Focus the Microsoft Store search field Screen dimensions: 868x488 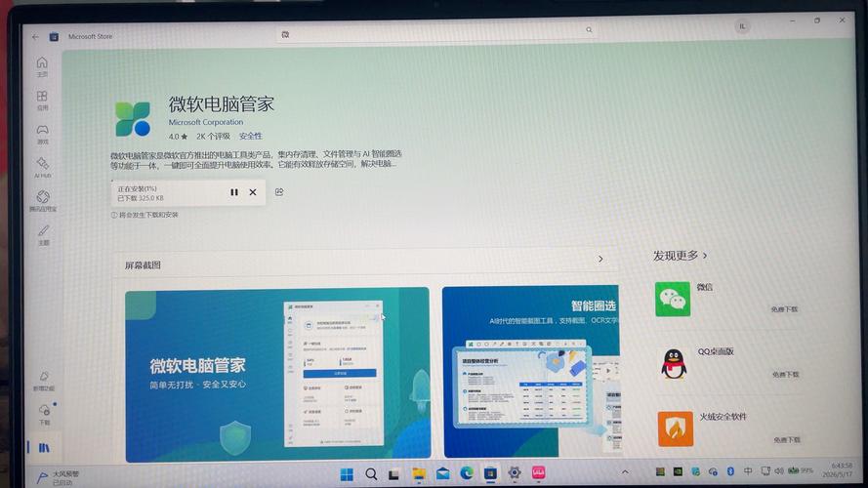pos(437,32)
